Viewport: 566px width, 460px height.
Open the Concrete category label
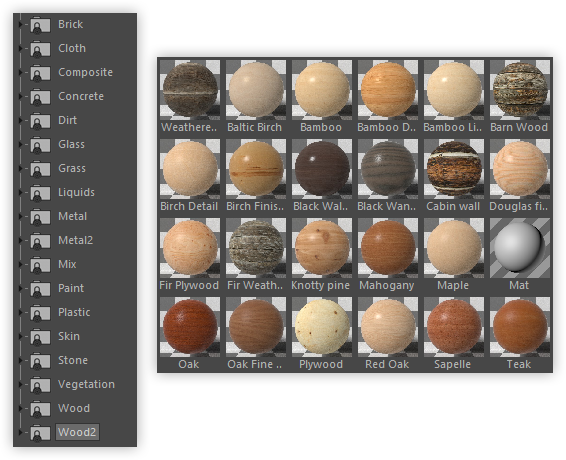[81, 96]
